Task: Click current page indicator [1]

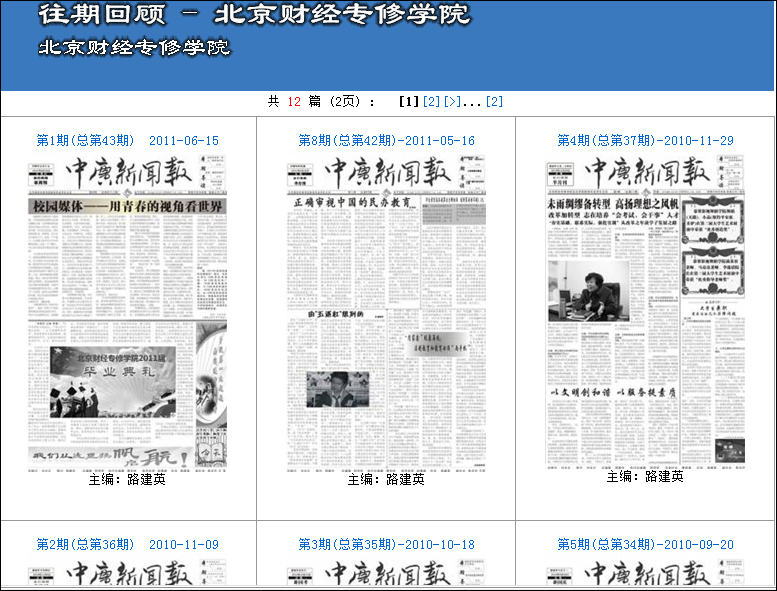Action: [408, 102]
